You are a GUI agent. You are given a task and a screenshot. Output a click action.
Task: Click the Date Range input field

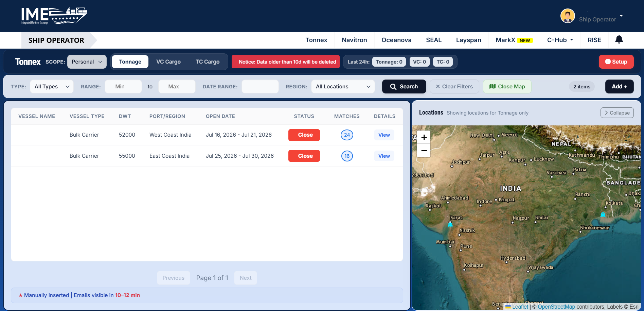pos(260,87)
